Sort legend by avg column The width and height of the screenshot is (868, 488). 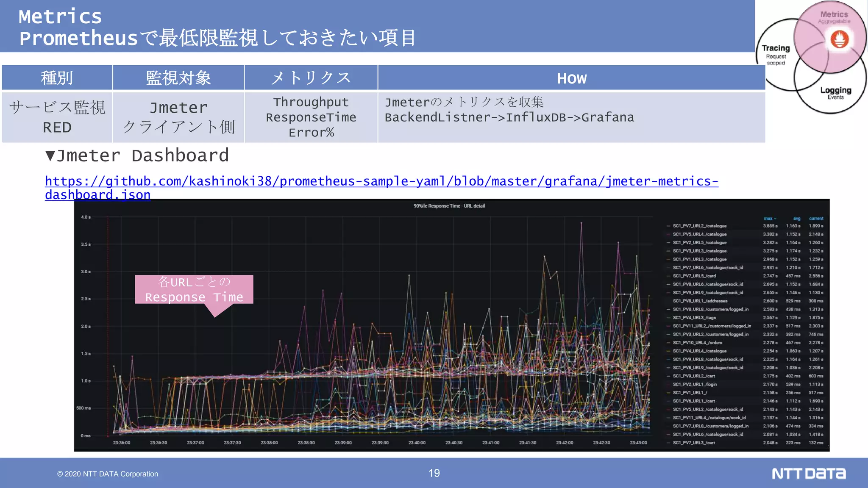coord(797,219)
